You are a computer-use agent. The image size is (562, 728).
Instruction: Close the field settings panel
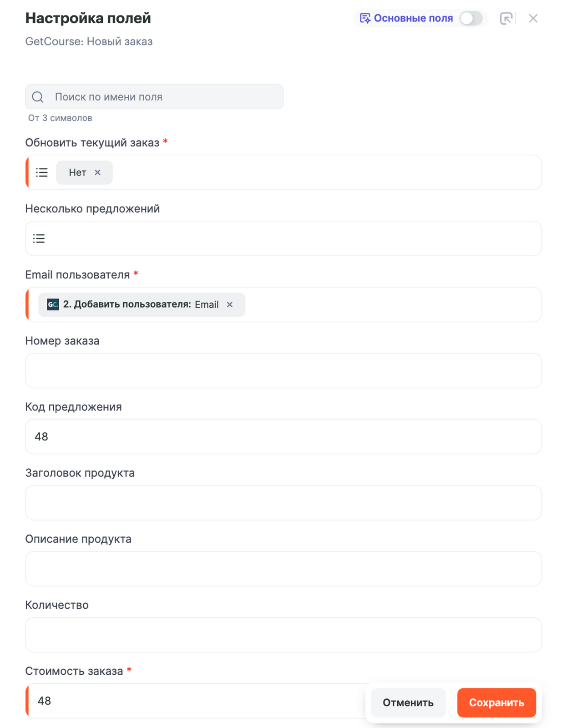pyautogui.click(x=533, y=19)
